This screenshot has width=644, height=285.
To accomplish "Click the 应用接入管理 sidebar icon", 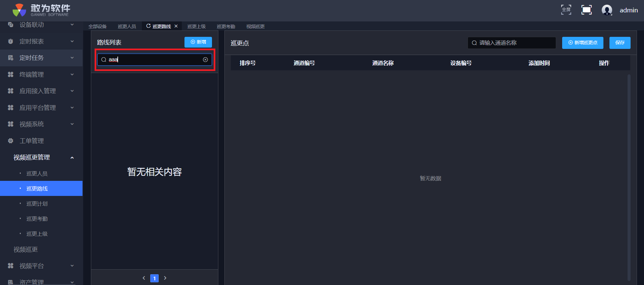I will [x=10, y=91].
